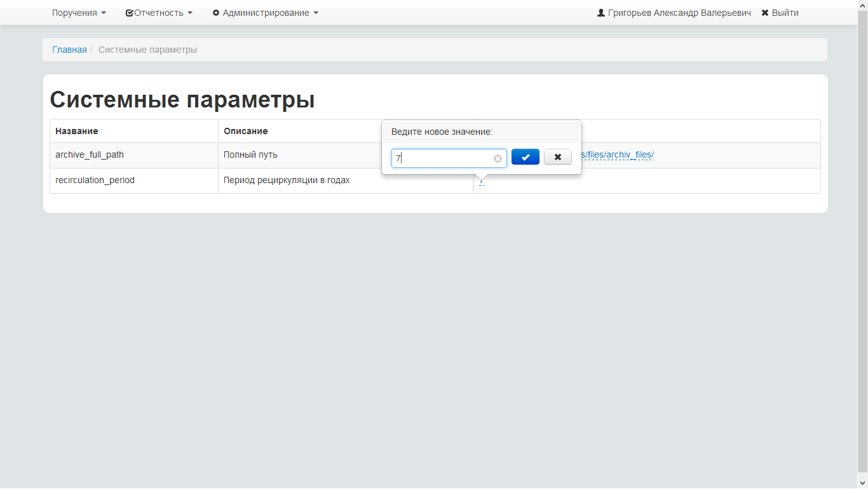
Task: Click the new value input field
Action: tap(449, 158)
